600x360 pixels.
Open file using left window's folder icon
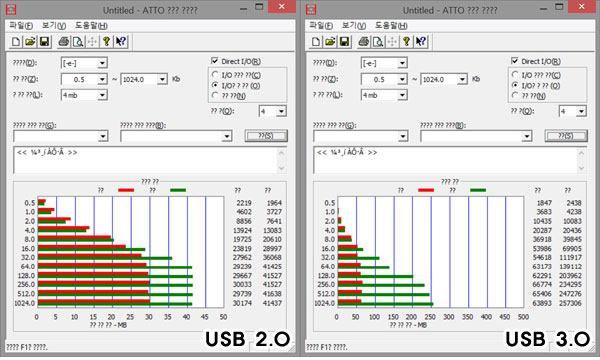30,42
